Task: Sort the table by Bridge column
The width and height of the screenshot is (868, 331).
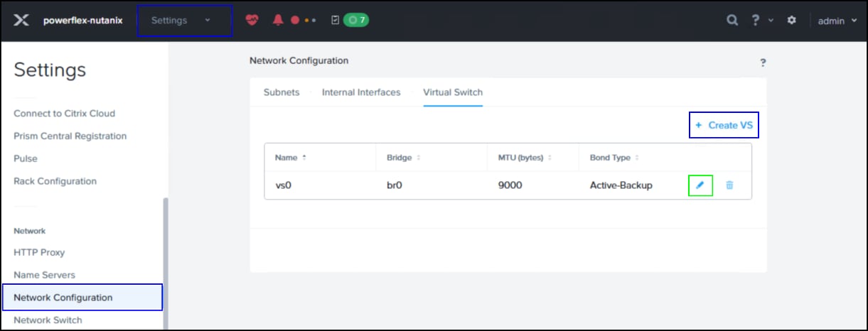Action: pyautogui.click(x=404, y=158)
